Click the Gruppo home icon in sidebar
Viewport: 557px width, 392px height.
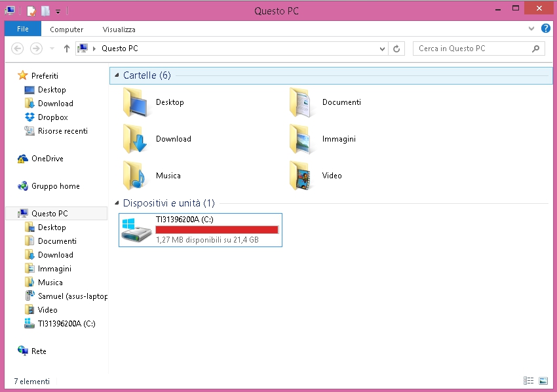(23, 186)
